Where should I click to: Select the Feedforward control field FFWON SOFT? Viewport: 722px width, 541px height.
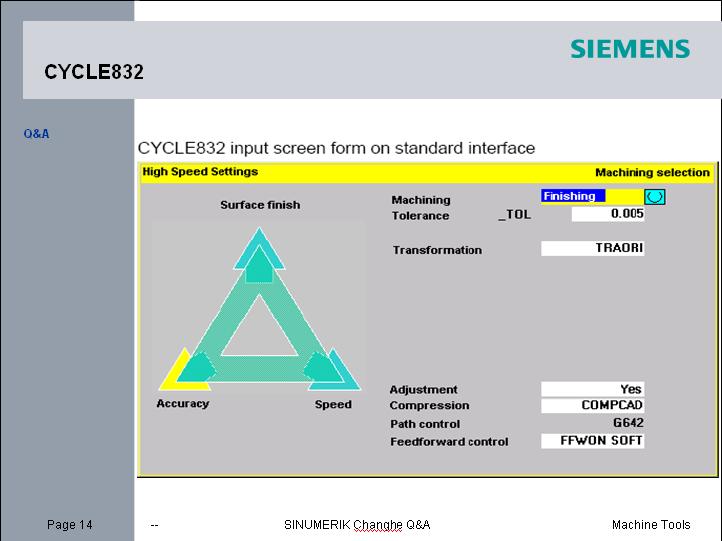click(593, 441)
